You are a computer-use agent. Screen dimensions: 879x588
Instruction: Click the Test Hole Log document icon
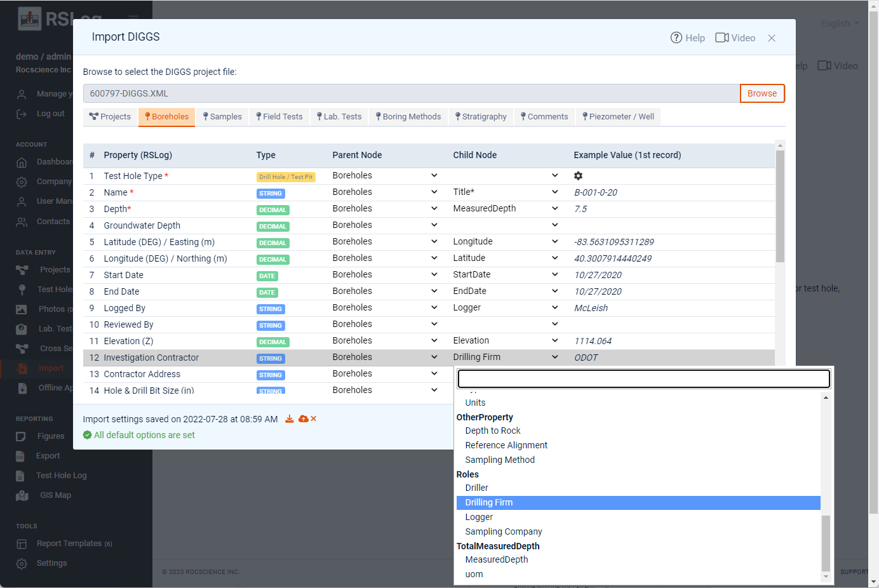(x=21, y=476)
